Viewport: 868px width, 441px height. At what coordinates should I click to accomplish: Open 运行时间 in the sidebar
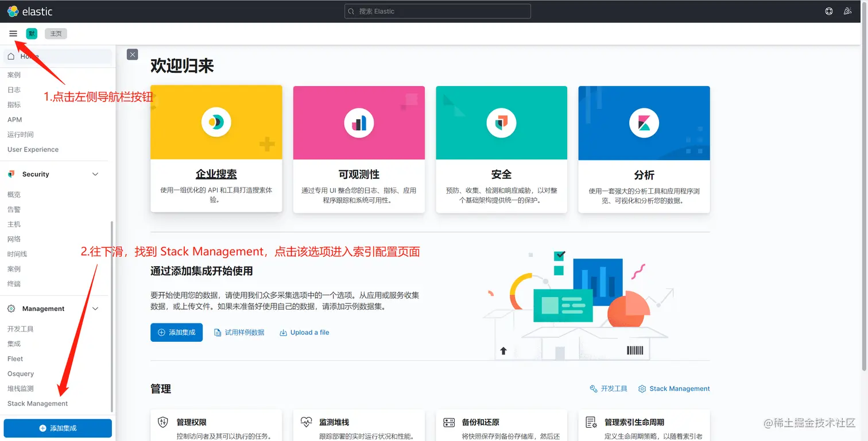tap(21, 135)
